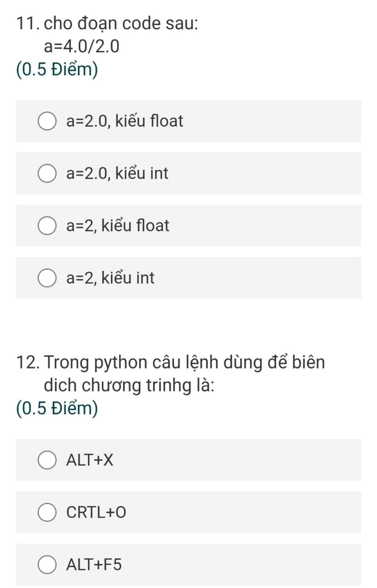Click the points label under question 11
The image size is (377, 588).
point(57,70)
